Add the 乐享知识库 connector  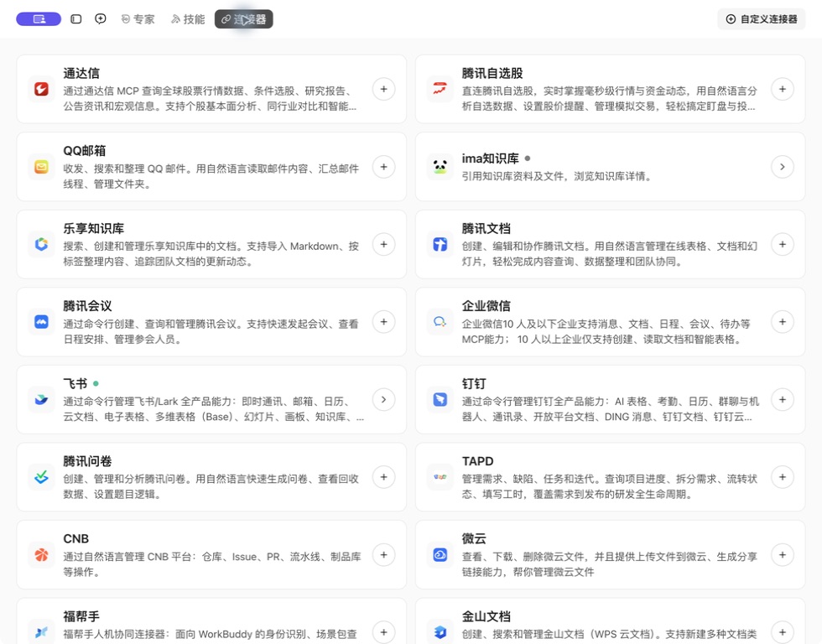click(384, 244)
